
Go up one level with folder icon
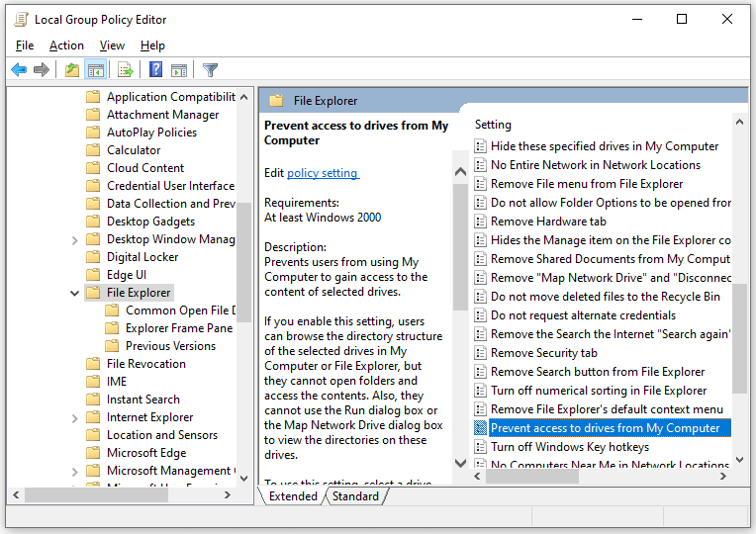(72, 70)
